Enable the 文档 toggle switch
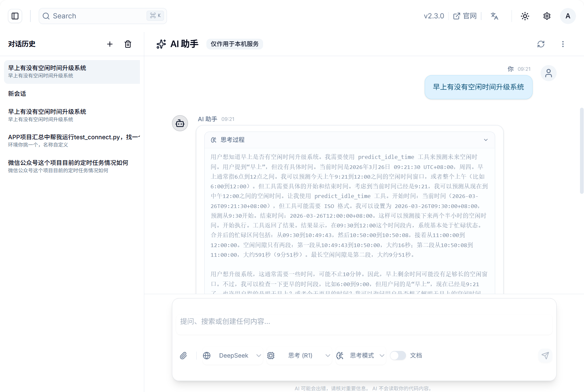The width and height of the screenshot is (584, 392). [x=398, y=356]
